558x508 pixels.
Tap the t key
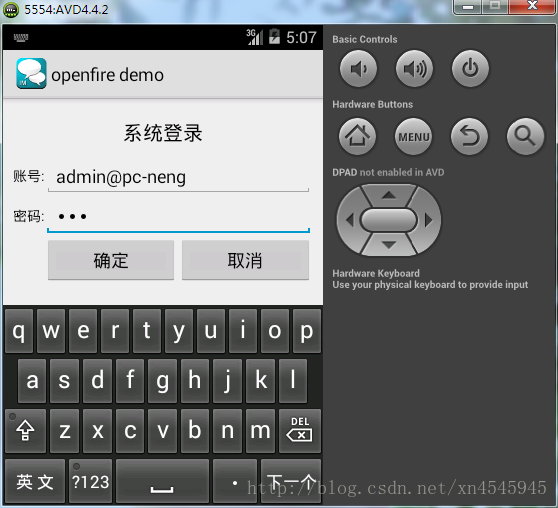click(147, 331)
